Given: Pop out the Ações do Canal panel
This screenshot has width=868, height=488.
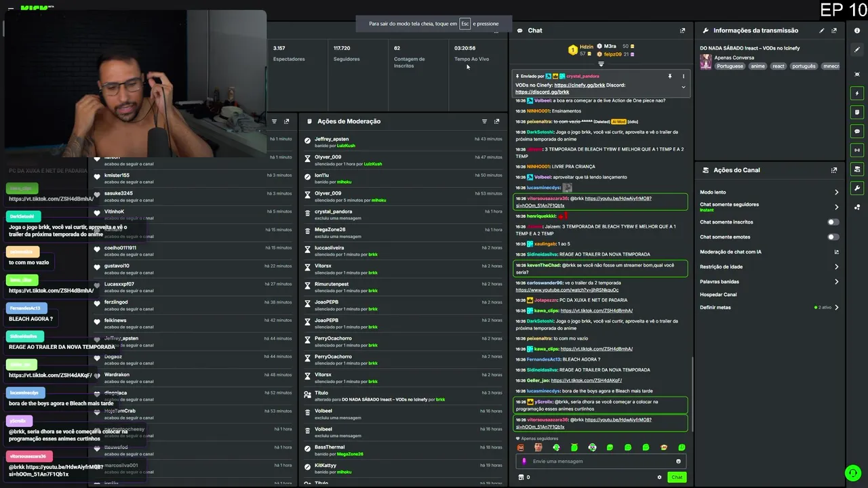Looking at the screenshot, I should click(x=834, y=170).
